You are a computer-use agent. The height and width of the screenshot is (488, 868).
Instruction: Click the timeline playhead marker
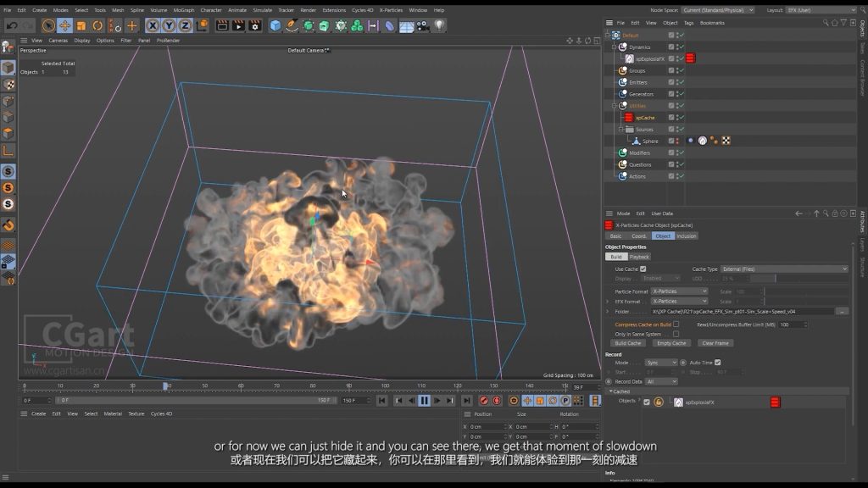(165, 385)
